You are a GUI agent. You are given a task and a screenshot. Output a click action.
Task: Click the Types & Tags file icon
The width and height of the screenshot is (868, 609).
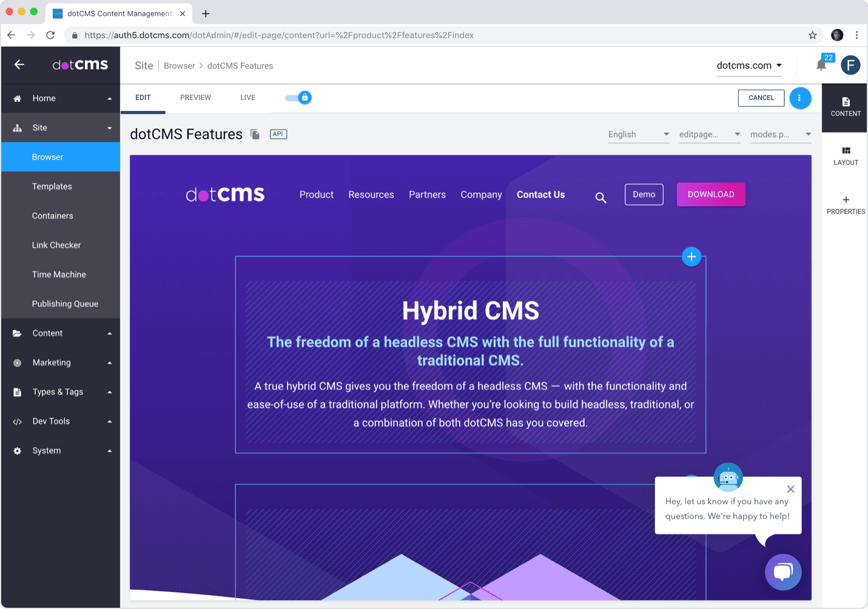pos(18,392)
